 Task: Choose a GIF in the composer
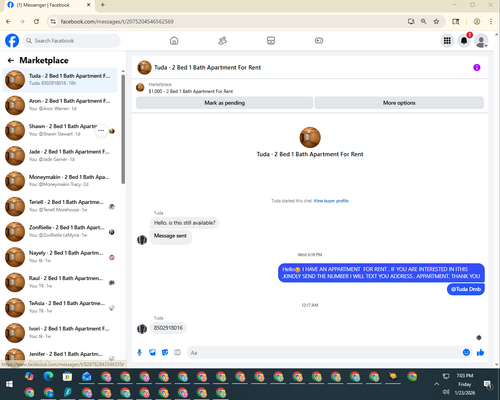tap(177, 352)
